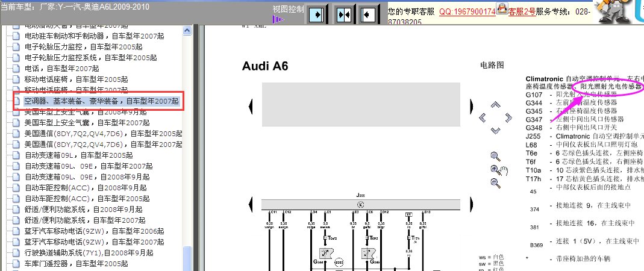Screen dimensions: 644x271
Task: Click the right-arrow view control button
Action: coord(317,15)
